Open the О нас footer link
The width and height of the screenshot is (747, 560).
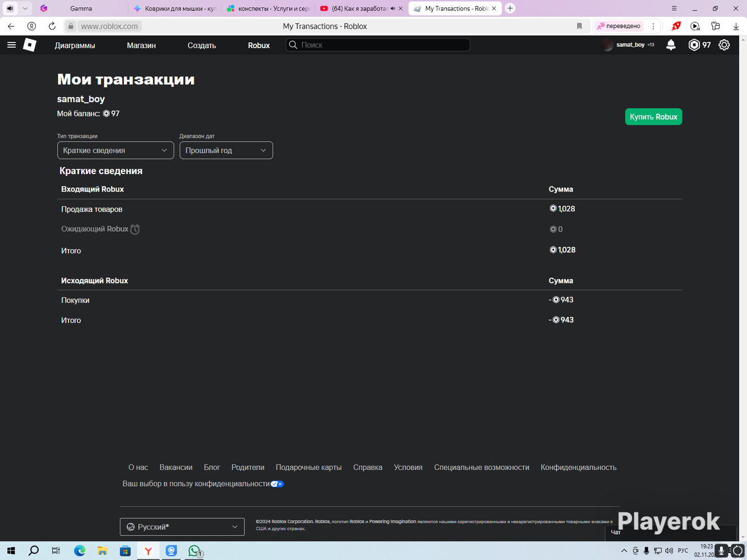138,467
